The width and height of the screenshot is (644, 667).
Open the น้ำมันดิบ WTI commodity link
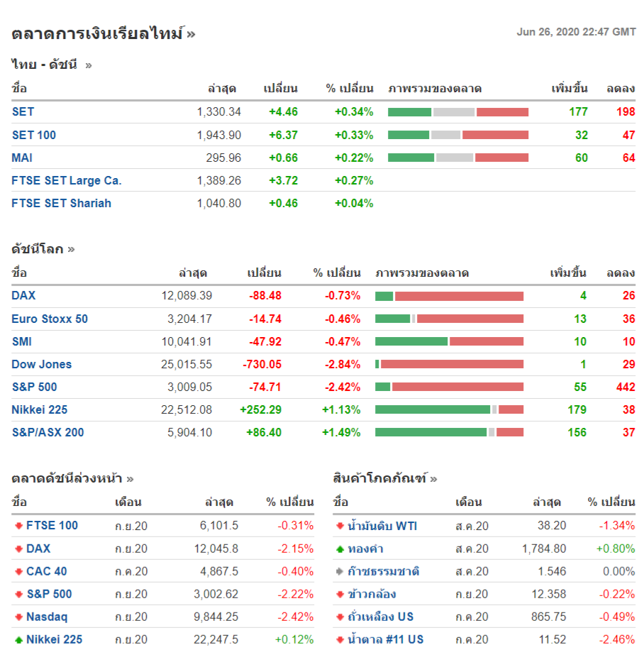(x=382, y=526)
